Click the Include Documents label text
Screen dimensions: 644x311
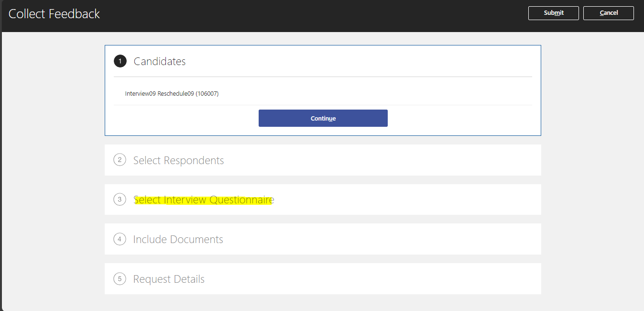pyautogui.click(x=178, y=239)
